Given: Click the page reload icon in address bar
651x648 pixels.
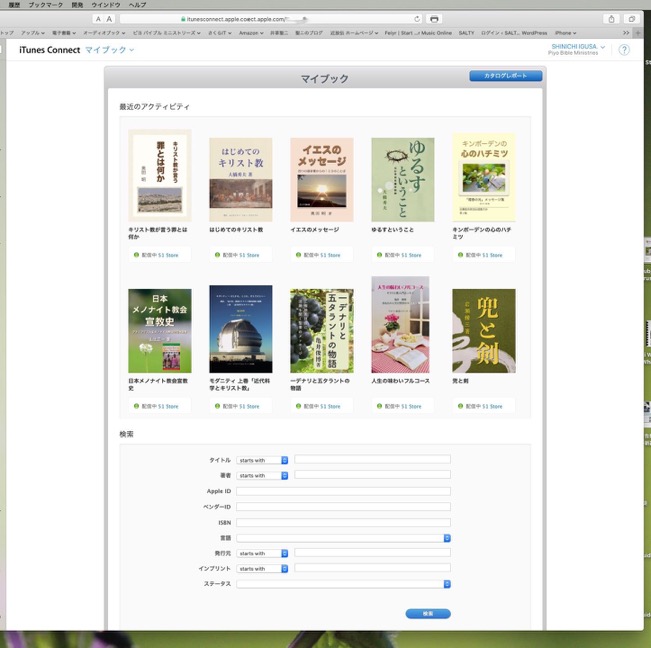Looking at the screenshot, I should click(x=416, y=19).
